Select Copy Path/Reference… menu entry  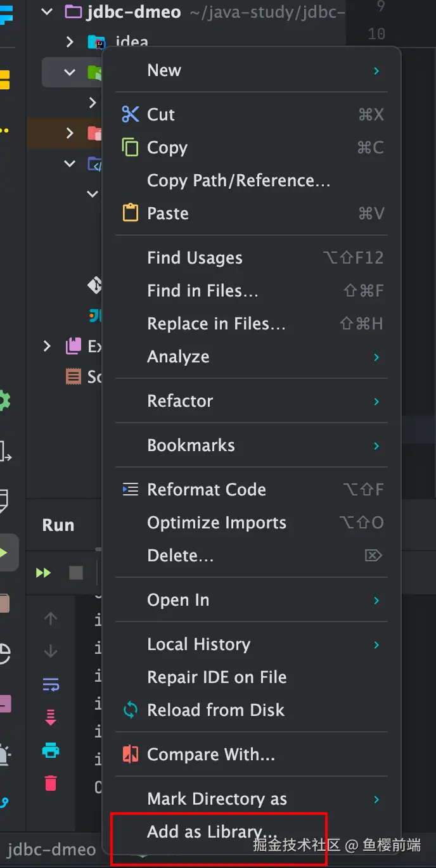[x=238, y=181]
